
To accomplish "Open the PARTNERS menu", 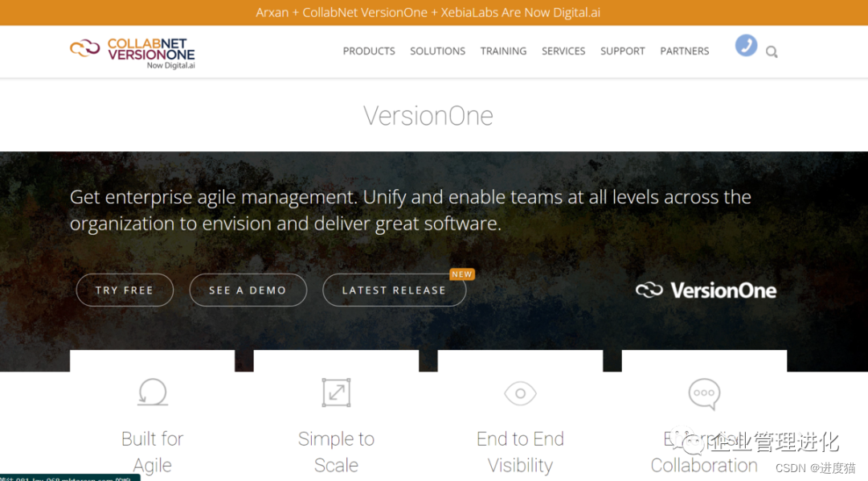I will (684, 51).
